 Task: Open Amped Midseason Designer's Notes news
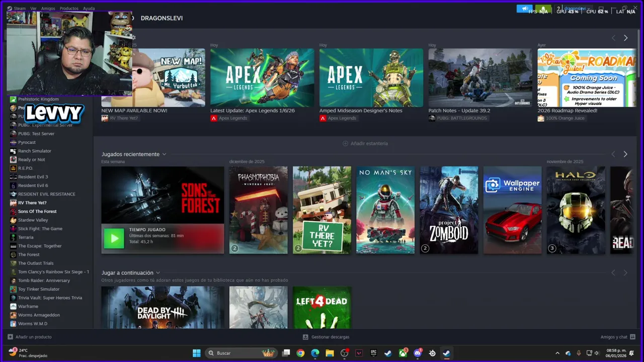coord(371,77)
